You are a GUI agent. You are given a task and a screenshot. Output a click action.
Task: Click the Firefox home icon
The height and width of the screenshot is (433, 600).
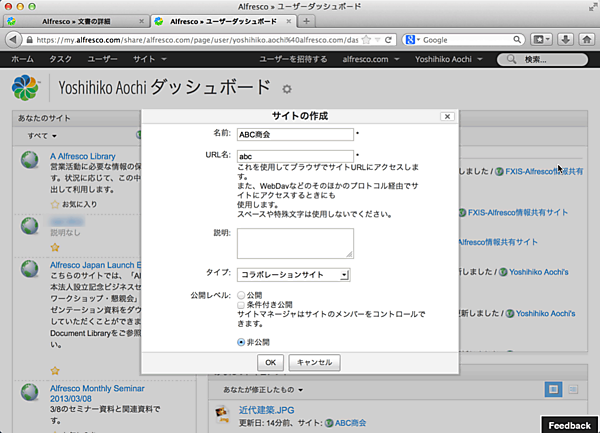(587, 40)
